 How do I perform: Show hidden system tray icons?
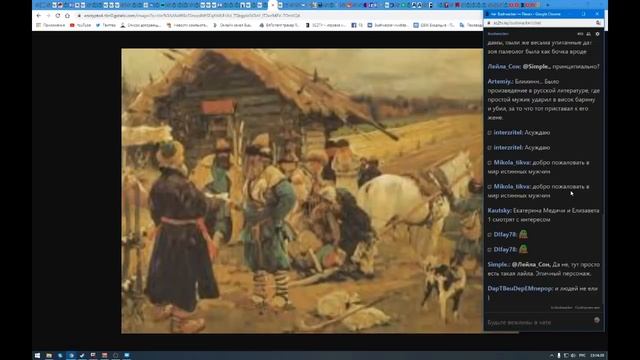click(x=551, y=356)
